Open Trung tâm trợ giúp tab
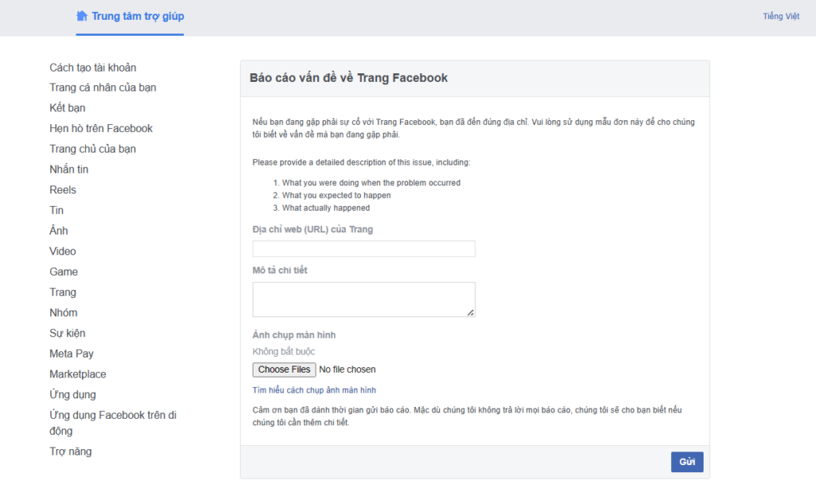Screen dimensions: 816x504 point(130,17)
